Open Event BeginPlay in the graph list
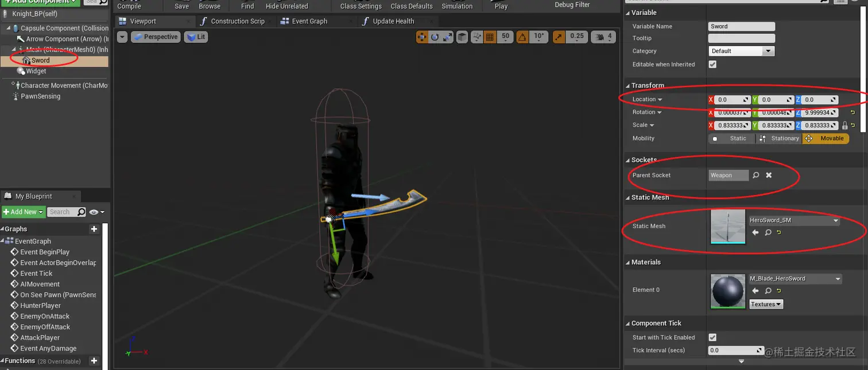Viewport: 868px width, 370px height. pos(45,252)
